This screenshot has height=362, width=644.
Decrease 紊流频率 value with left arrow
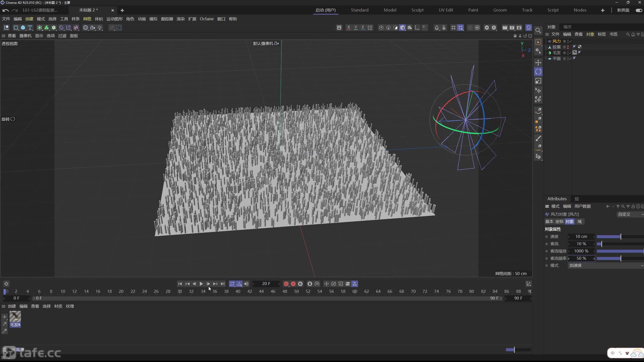click(569, 258)
